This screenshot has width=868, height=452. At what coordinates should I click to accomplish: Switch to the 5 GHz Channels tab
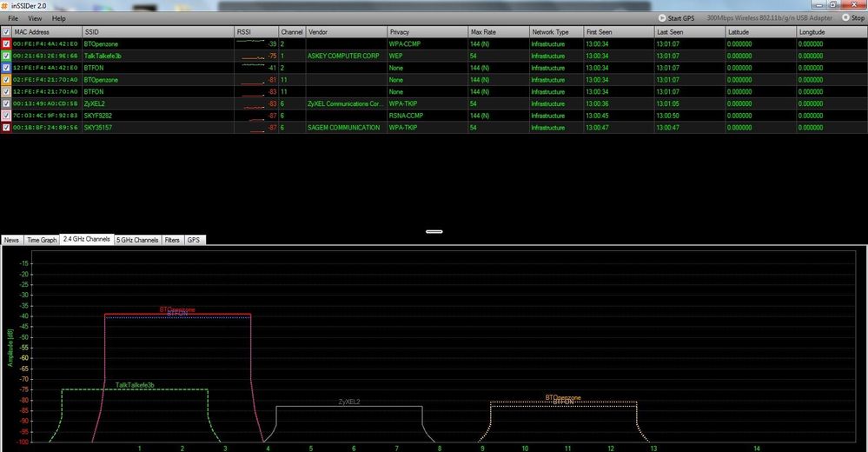click(137, 240)
